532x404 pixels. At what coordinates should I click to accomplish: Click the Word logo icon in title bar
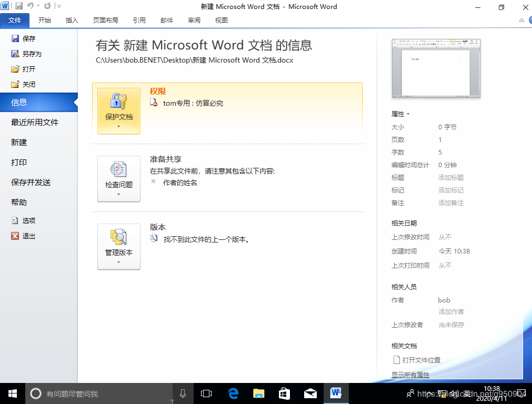click(5, 6)
